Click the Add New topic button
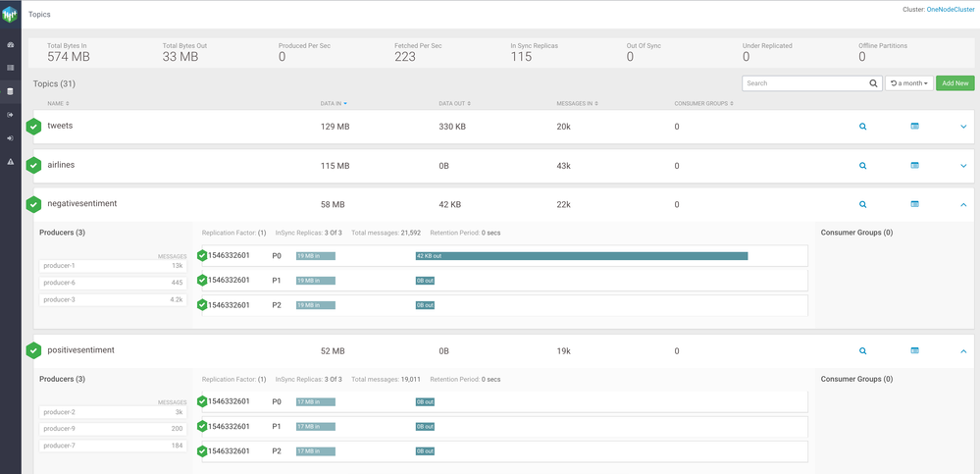Image resolution: width=980 pixels, height=474 pixels. coord(954,83)
